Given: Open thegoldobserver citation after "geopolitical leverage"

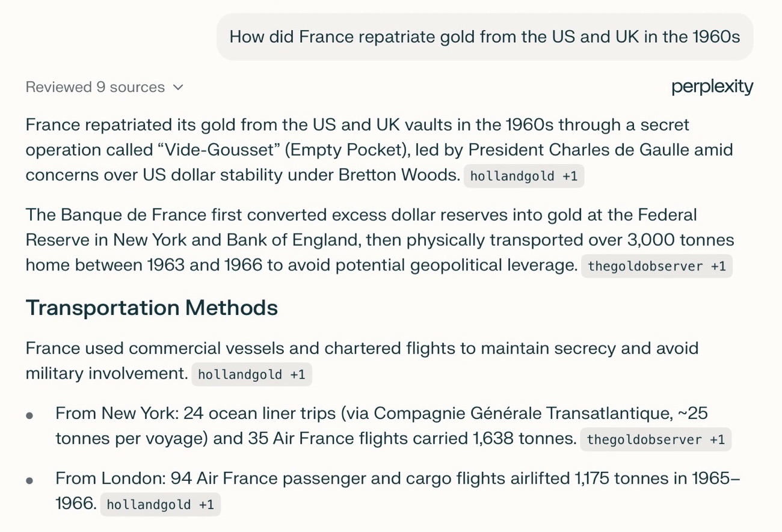Looking at the screenshot, I should click(656, 266).
